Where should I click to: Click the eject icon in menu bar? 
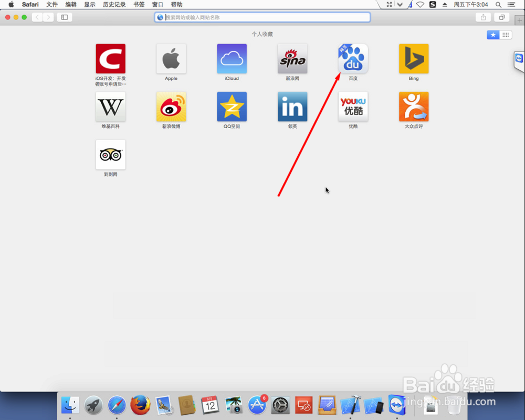click(445, 5)
